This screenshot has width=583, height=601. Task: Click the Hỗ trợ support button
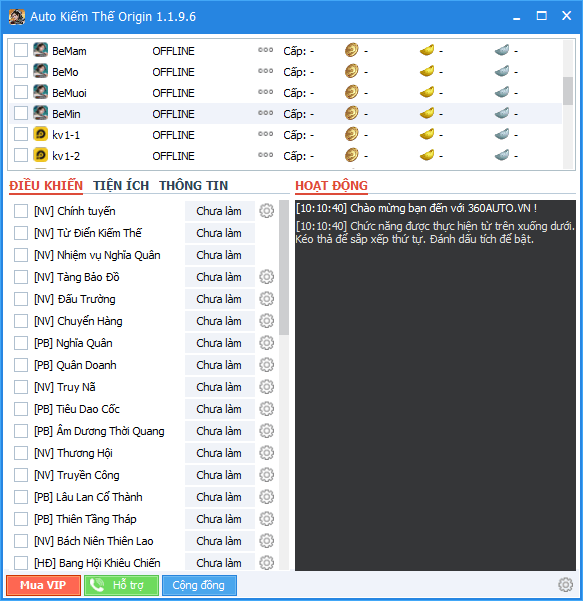(x=121, y=585)
